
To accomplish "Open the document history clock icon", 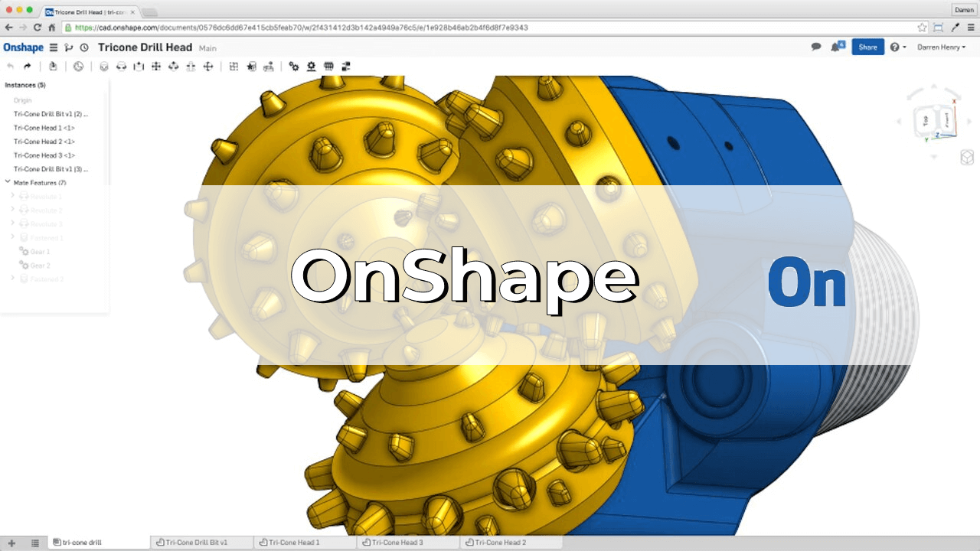I will (84, 47).
